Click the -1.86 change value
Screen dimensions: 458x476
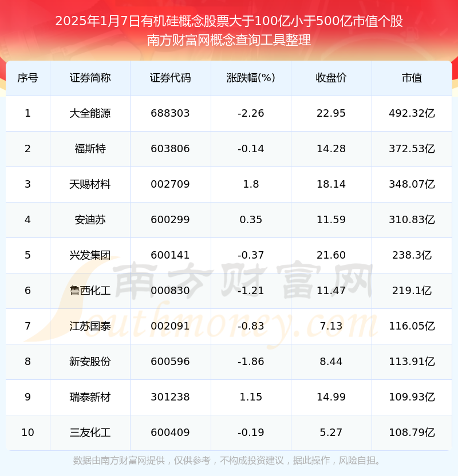point(251,362)
